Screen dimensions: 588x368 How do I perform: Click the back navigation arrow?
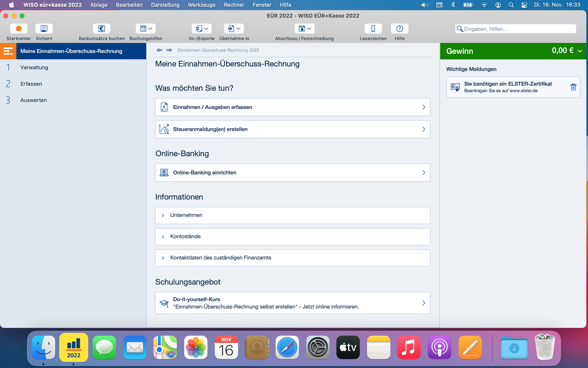[159, 50]
